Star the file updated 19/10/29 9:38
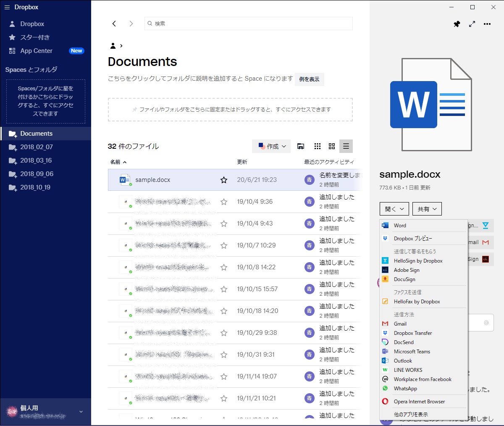This screenshot has width=504, height=426. 224,333
